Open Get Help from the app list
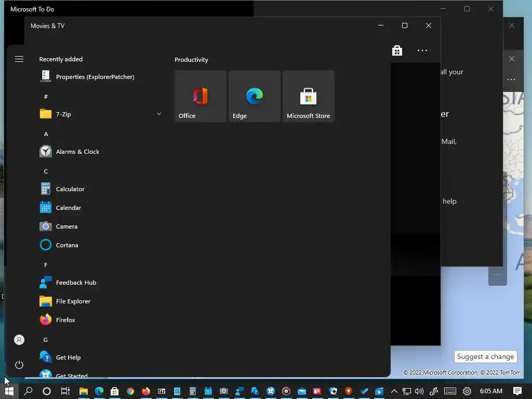The height and width of the screenshot is (399, 532). point(100,357)
